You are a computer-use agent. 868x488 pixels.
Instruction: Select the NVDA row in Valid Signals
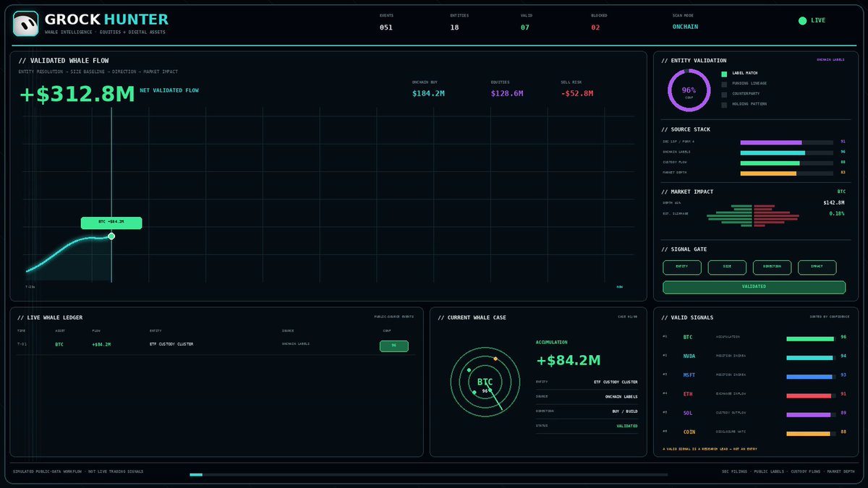tap(754, 356)
